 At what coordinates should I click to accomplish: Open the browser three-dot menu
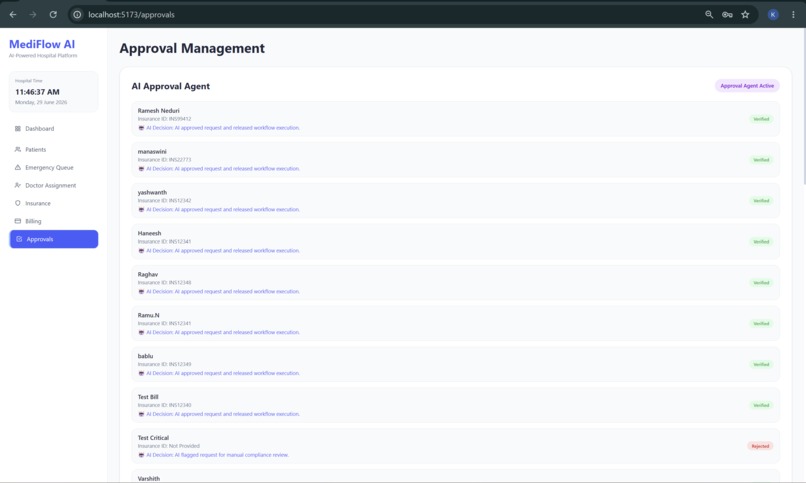click(x=793, y=14)
